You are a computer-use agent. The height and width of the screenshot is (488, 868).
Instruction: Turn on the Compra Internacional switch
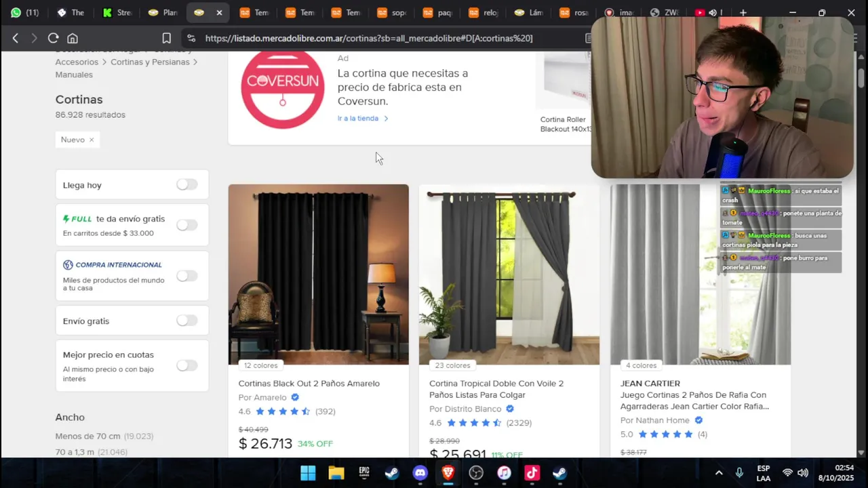(x=187, y=276)
